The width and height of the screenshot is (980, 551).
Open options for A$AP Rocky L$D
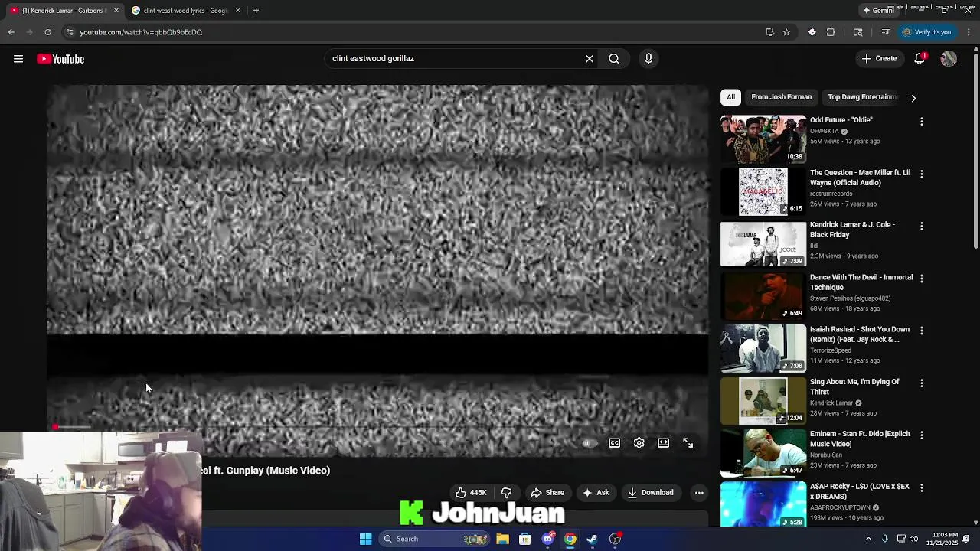click(922, 487)
